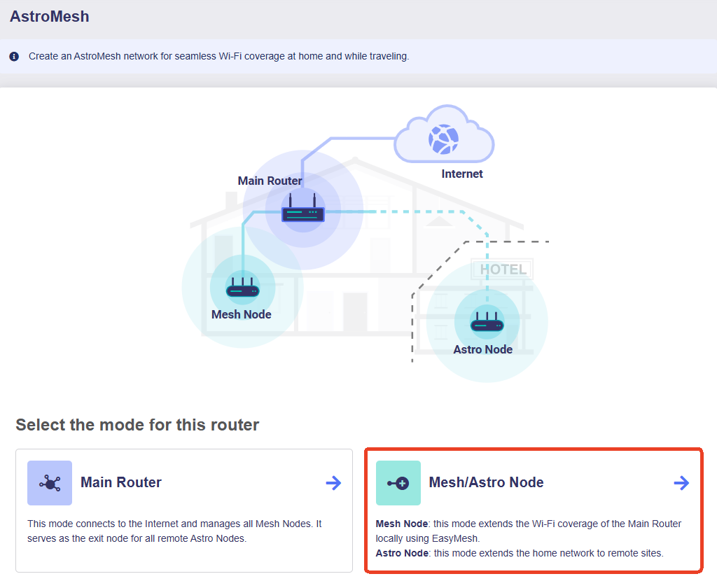Click the Internet cloud globe icon
This screenshot has height=588, width=717.
(x=443, y=139)
